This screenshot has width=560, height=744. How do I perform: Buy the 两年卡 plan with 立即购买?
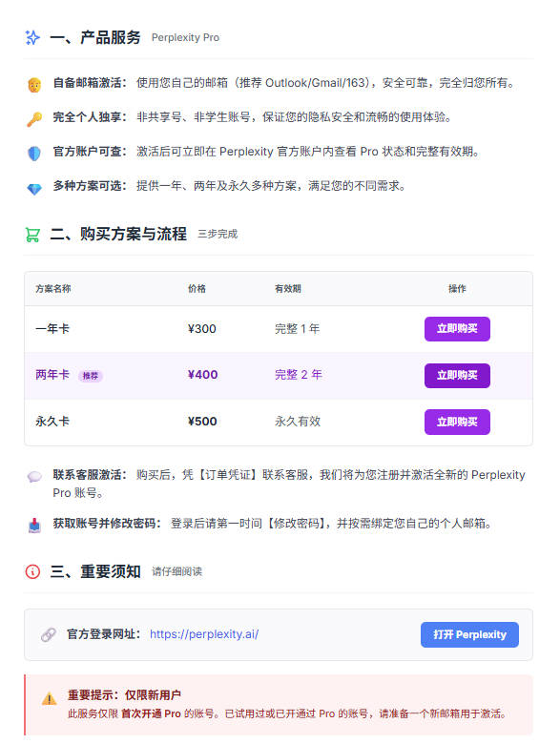point(457,375)
